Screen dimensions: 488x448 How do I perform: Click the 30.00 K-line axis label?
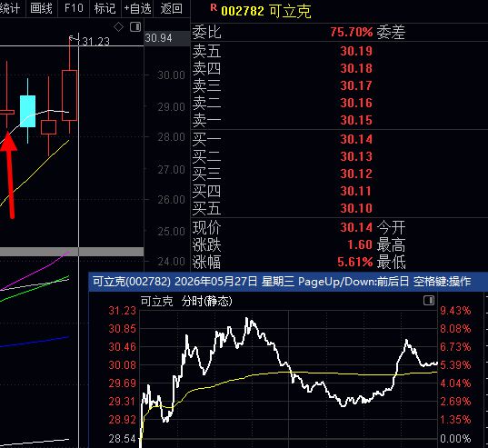click(x=171, y=75)
